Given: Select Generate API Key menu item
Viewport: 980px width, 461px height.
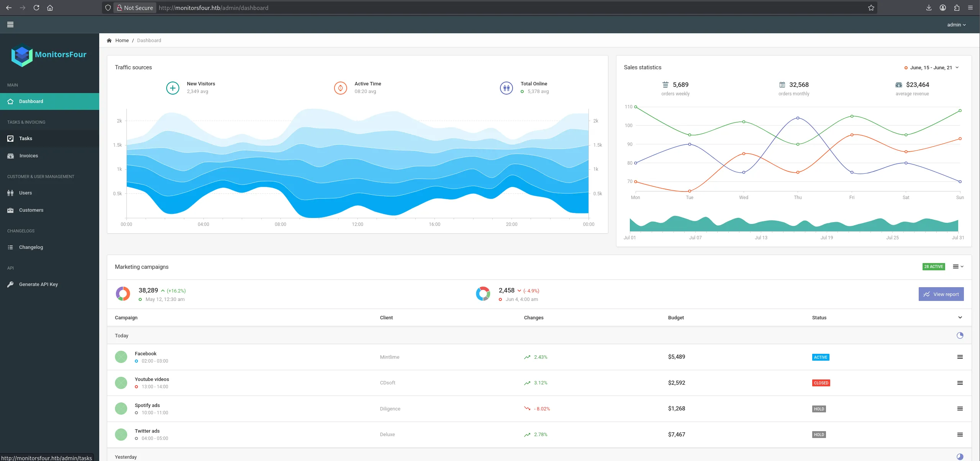Looking at the screenshot, I should tap(38, 284).
